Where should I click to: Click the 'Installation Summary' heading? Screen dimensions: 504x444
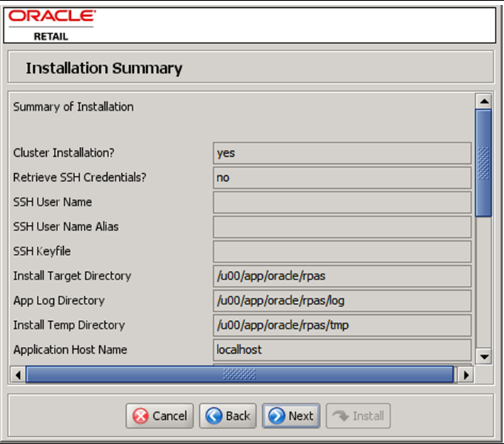coord(104,68)
